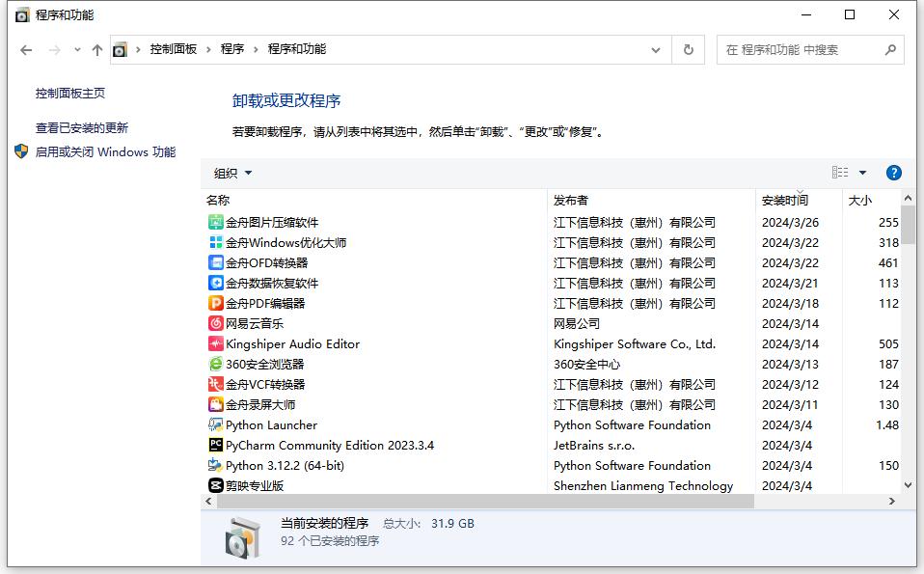Click the 在 程序和功能 中搜索 search box
The image size is (924, 574).
(x=799, y=50)
